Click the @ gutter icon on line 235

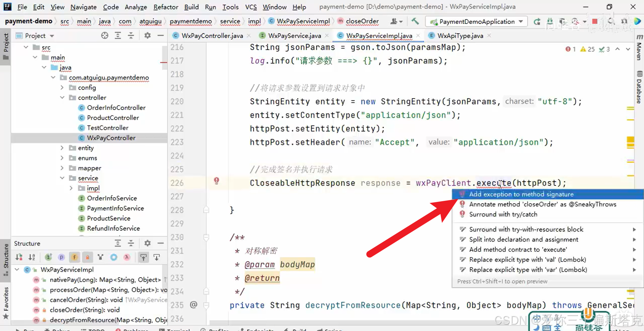coord(193,305)
